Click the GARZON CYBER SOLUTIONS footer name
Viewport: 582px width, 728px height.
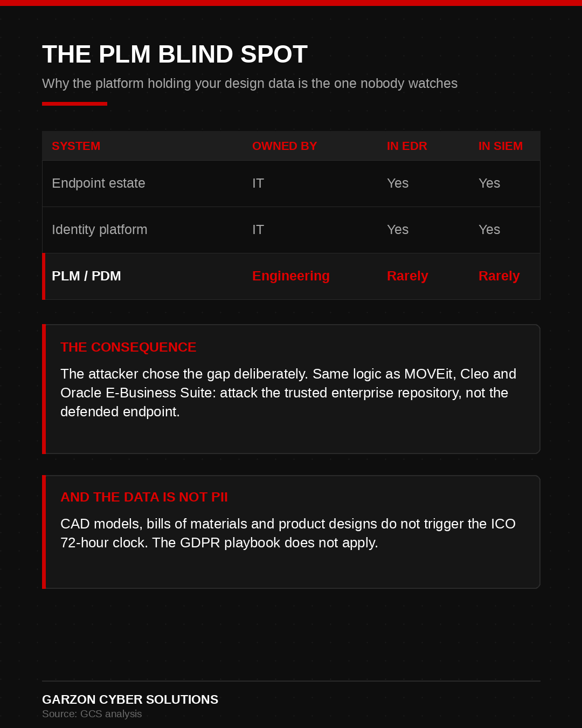[130, 699]
